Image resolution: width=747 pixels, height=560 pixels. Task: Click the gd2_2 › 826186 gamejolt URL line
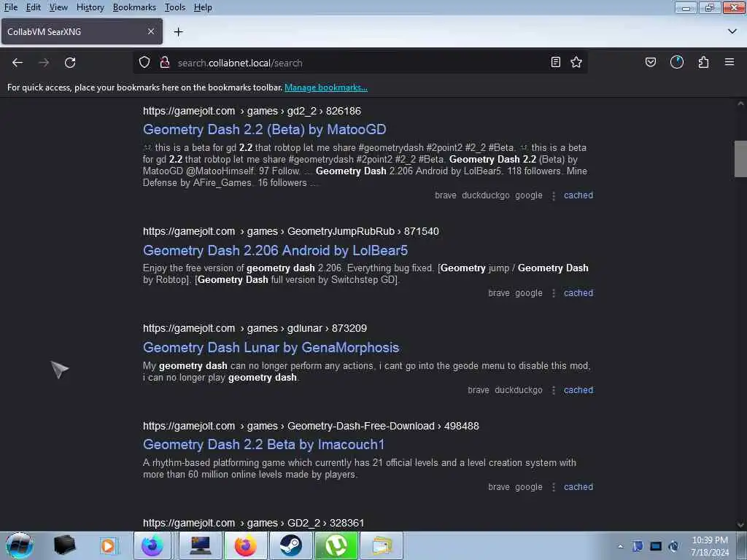tap(252, 111)
